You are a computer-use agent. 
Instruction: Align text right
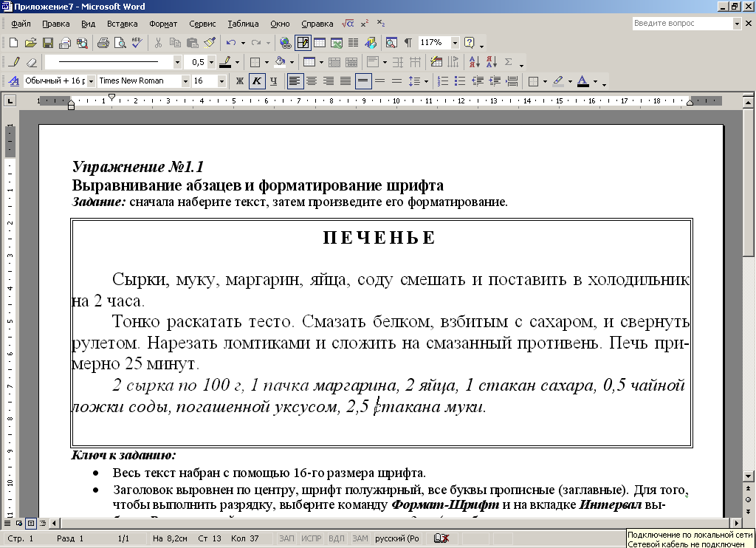click(x=329, y=81)
